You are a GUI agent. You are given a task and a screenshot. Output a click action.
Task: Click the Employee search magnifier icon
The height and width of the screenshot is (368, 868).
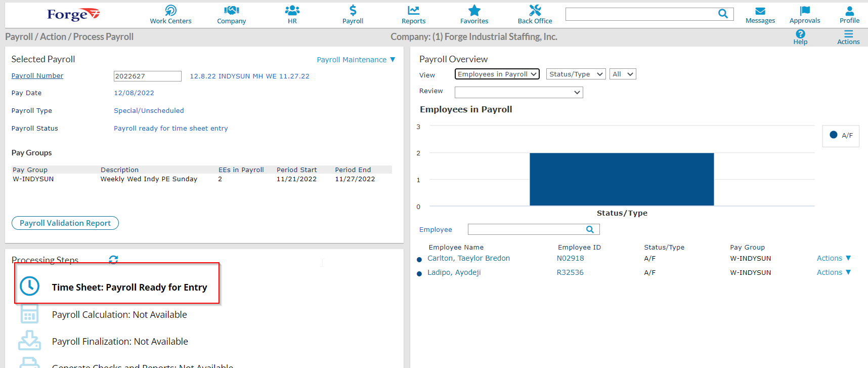(x=590, y=229)
